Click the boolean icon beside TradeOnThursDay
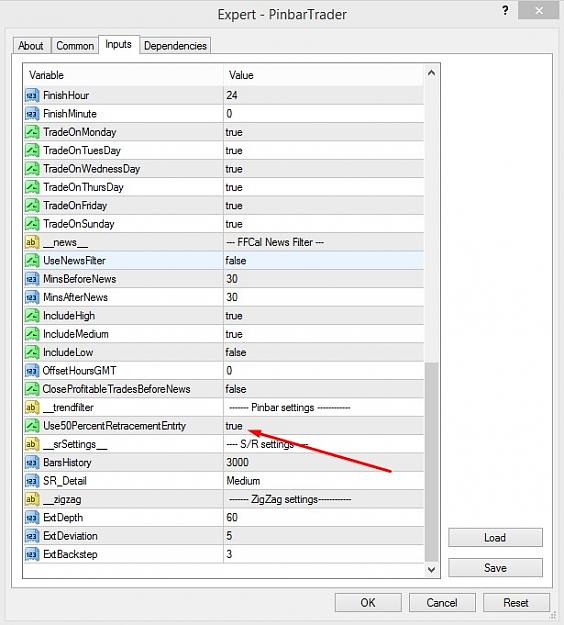Screen dimensions: 564x625 coord(32,187)
